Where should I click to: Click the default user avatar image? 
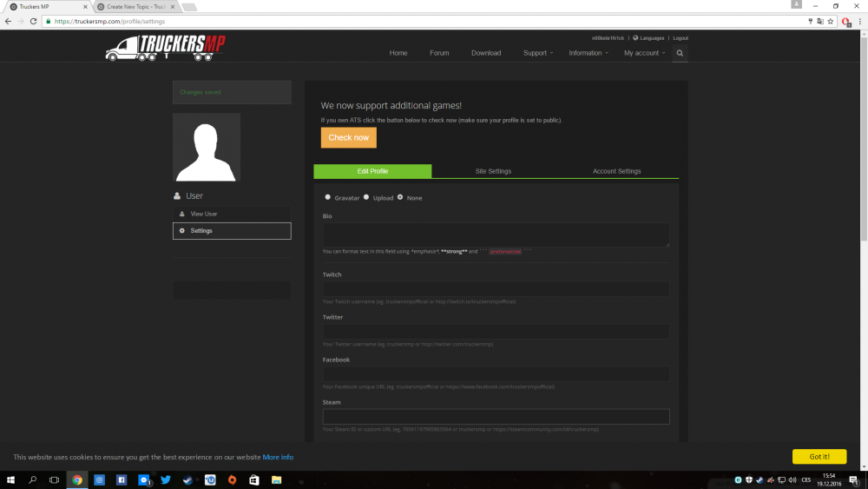[x=207, y=147]
